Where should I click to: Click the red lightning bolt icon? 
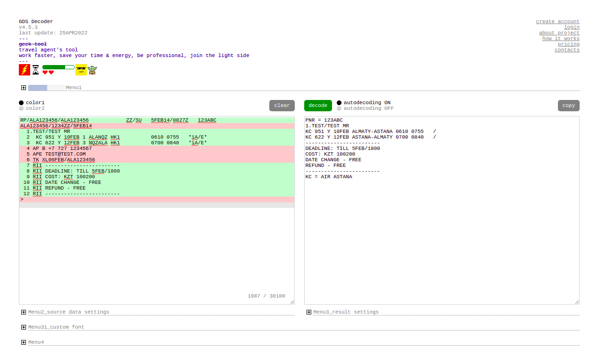(24, 70)
